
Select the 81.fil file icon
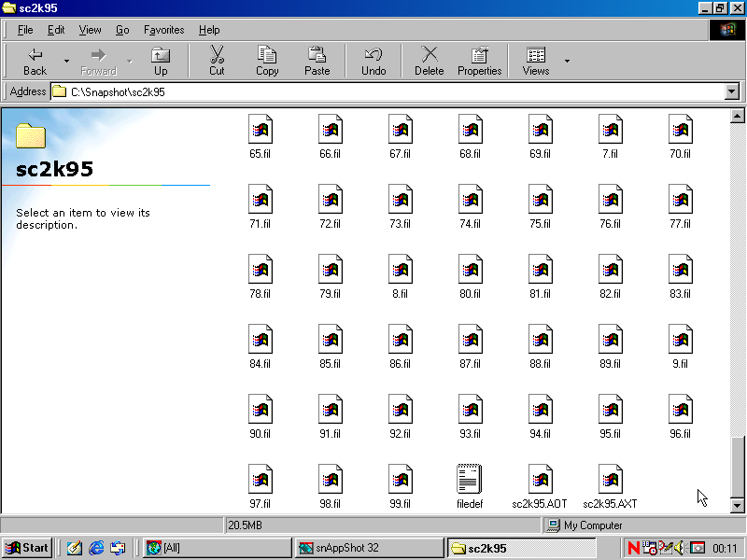point(541,269)
